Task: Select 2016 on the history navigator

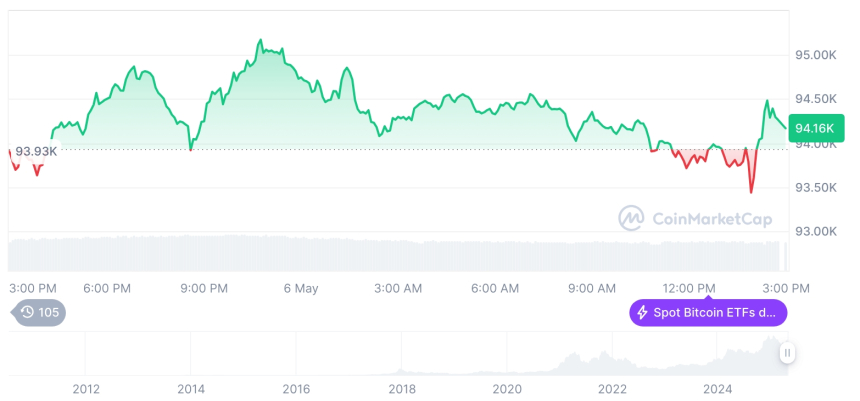Action: click(x=296, y=388)
